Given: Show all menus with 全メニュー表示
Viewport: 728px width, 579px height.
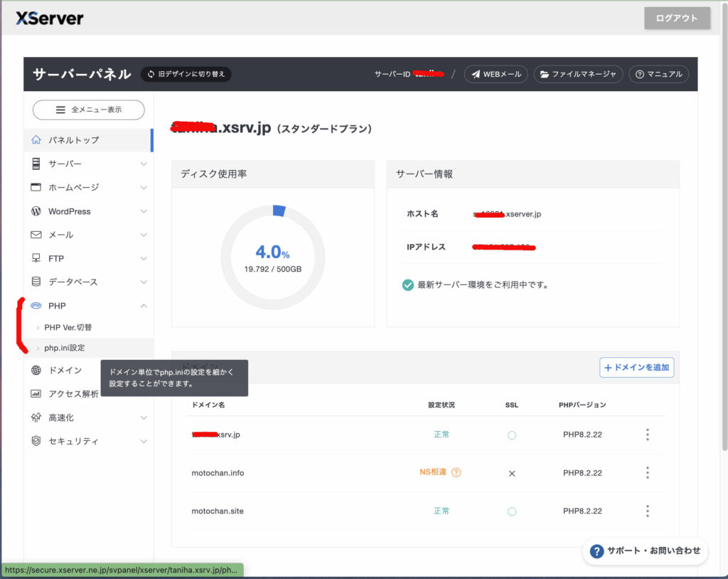Looking at the screenshot, I should pos(89,110).
